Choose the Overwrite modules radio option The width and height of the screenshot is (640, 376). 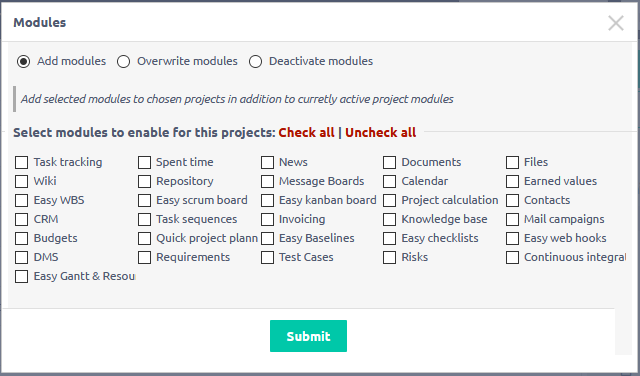[123, 62]
